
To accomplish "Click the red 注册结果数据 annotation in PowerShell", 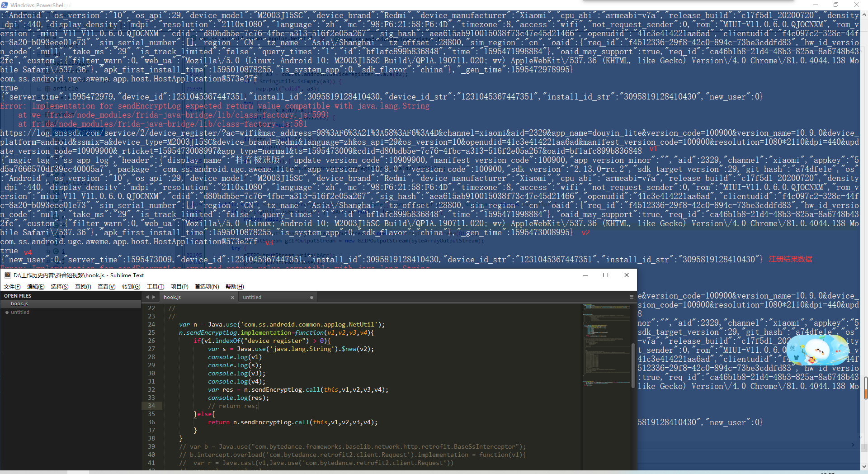I will (x=790, y=260).
